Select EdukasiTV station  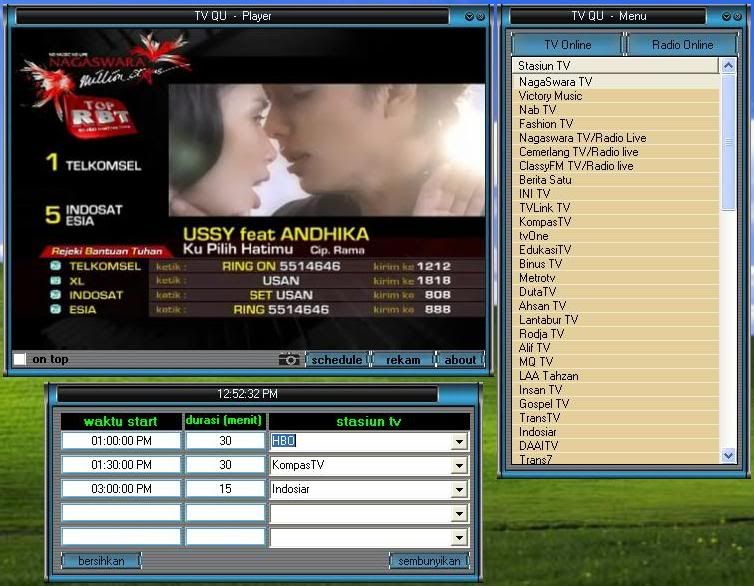click(x=616, y=249)
